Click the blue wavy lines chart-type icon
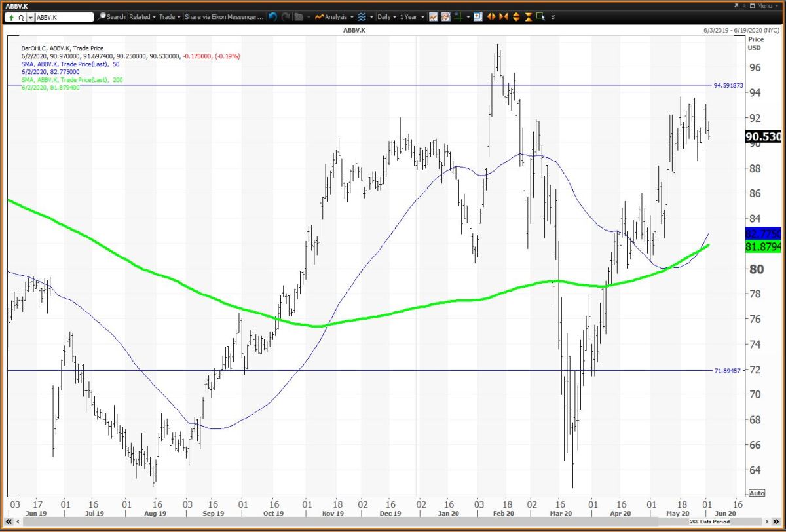This screenshot has height=532, width=786. pyautogui.click(x=362, y=16)
